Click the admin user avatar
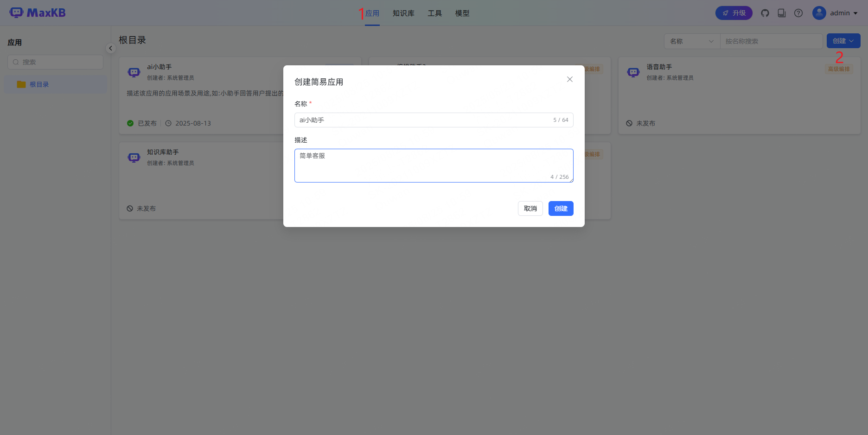Viewport: 868px width, 435px height. click(x=819, y=13)
